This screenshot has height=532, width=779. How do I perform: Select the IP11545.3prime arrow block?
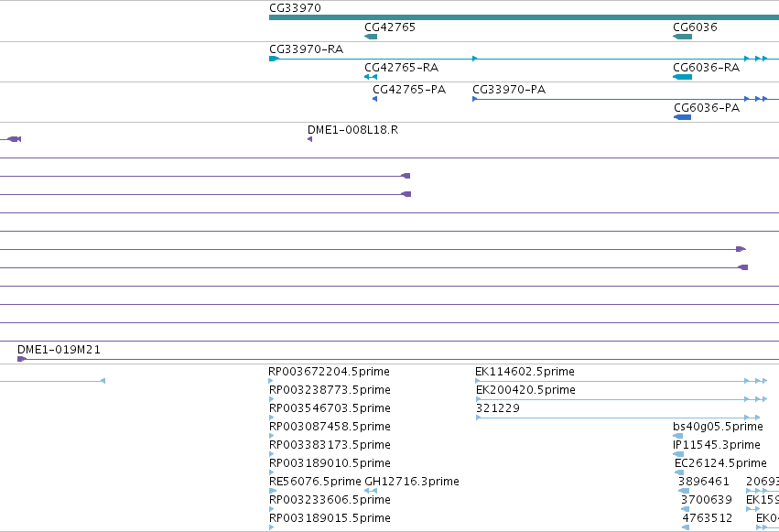pos(678,454)
